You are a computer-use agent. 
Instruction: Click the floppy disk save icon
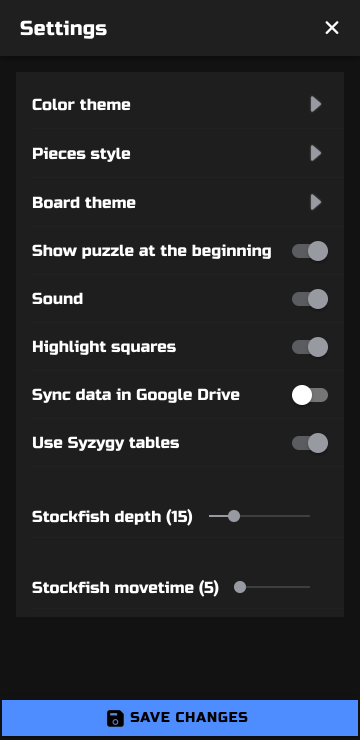point(115,718)
